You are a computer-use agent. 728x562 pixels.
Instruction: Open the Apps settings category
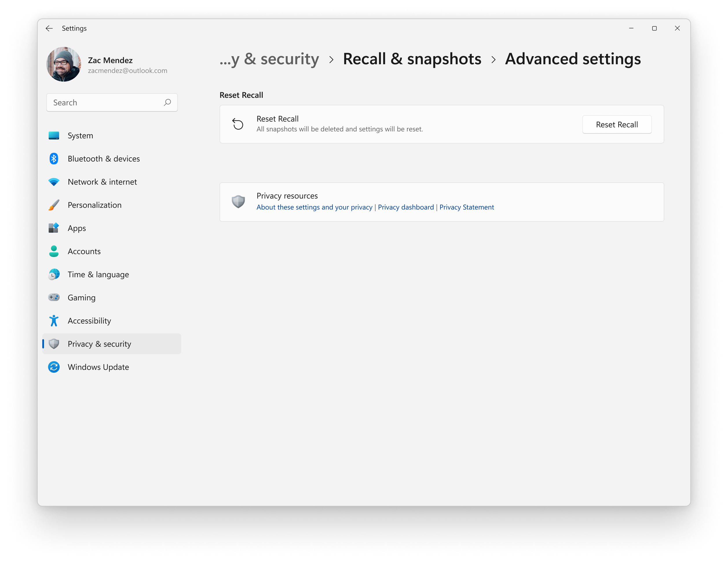(77, 228)
